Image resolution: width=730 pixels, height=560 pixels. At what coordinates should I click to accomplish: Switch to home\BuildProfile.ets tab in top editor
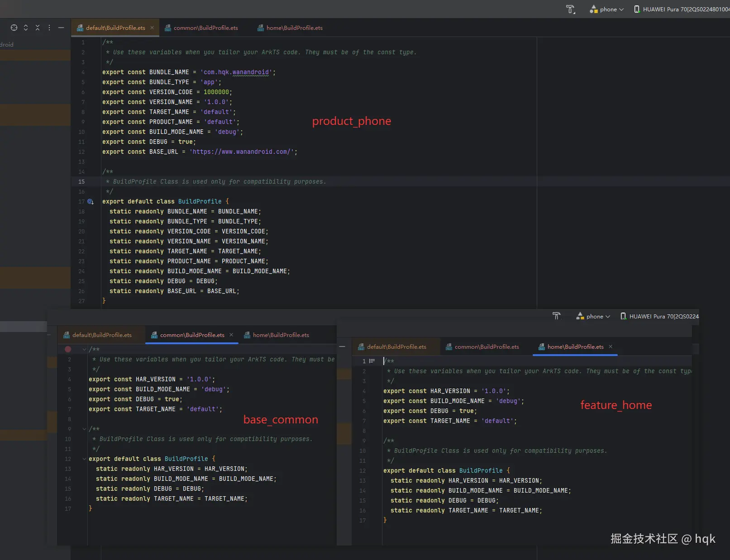click(294, 28)
